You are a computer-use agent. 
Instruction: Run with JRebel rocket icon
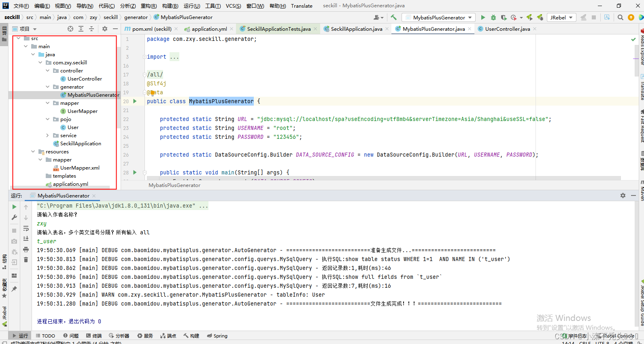pyautogui.click(x=529, y=17)
